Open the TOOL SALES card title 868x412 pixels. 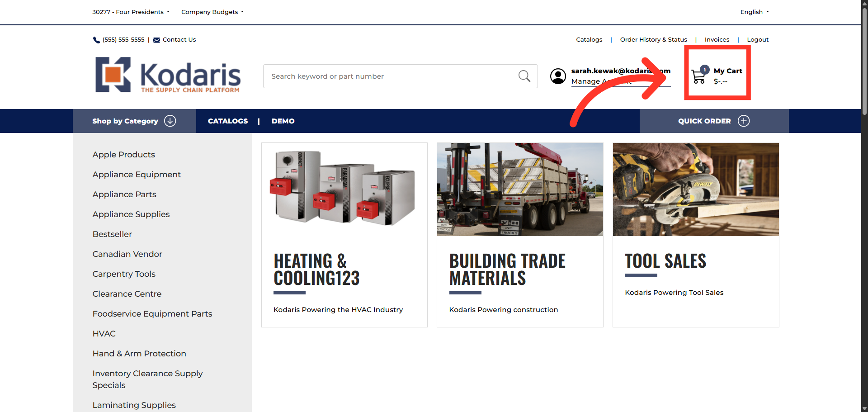pyautogui.click(x=665, y=261)
